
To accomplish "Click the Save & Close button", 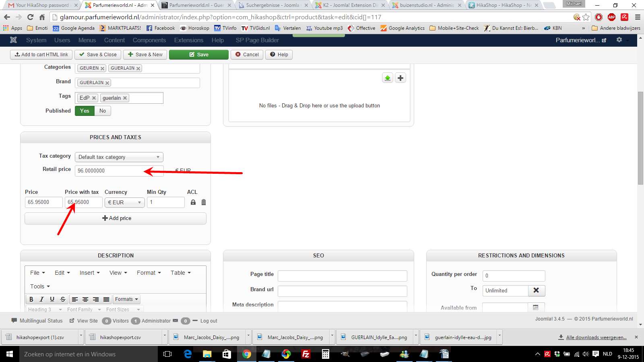I will click(x=98, y=55).
